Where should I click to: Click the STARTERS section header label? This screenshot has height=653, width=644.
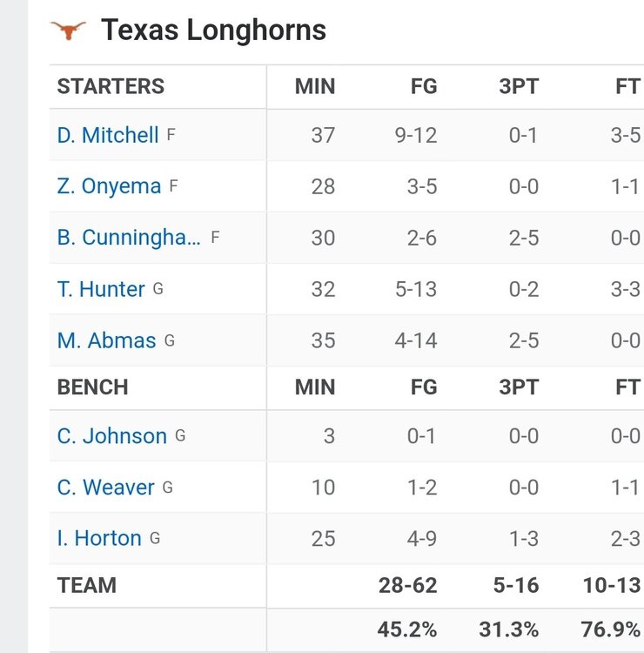pyautogui.click(x=111, y=86)
